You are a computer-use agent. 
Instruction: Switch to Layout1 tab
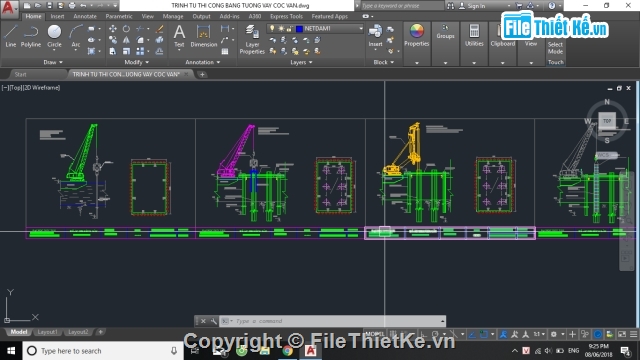[47, 332]
